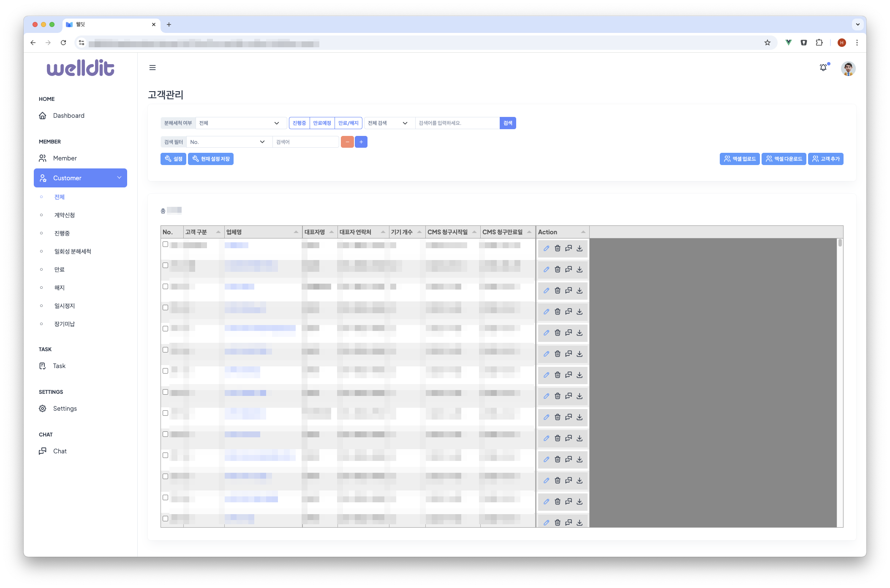890x588 pixels.
Task: Open the 전체 검색 dropdown
Action: pyautogui.click(x=389, y=123)
